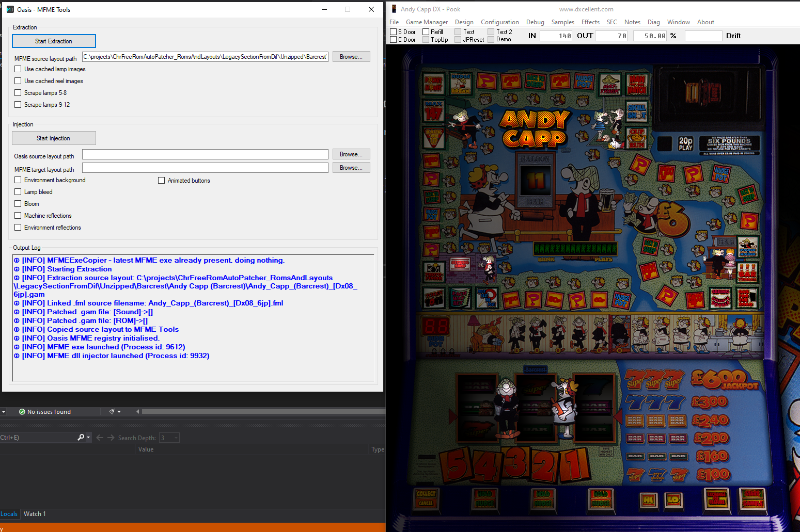Enable Environment background checkbox
The width and height of the screenshot is (800, 532).
pyautogui.click(x=18, y=180)
